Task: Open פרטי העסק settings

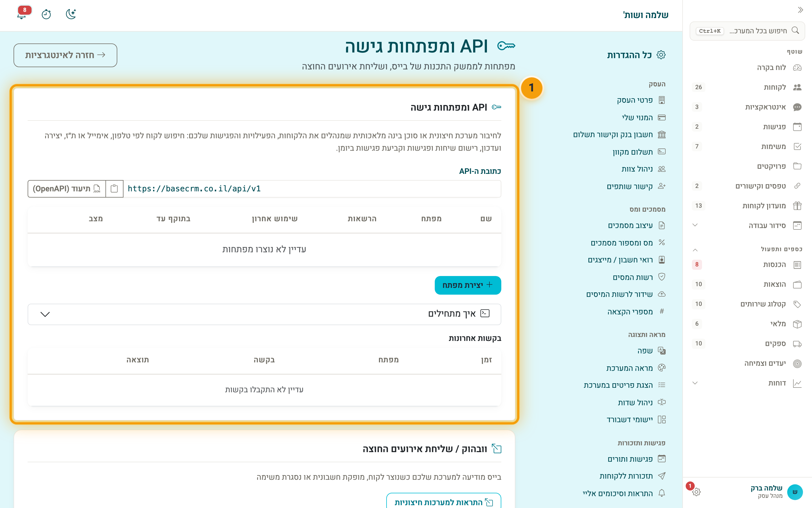Action: (x=641, y=100)
